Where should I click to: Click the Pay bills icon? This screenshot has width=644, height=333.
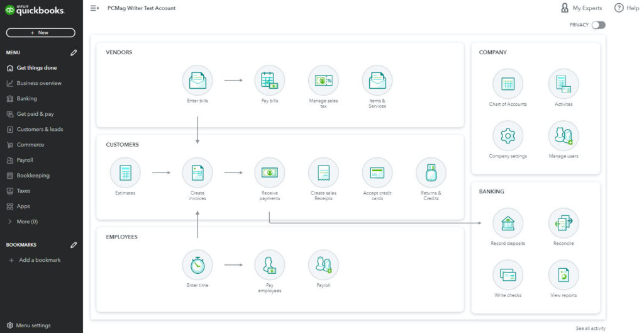pyautogui.click(x=269, y=81)
